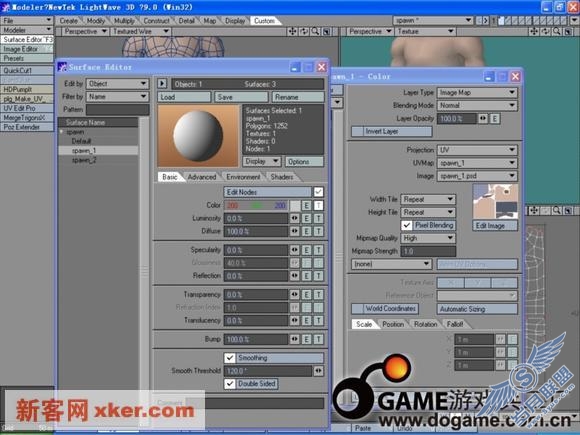Screen dimensions: 580x435
Task: Click the E envelope button for Translucency
Action: [306, 320]
